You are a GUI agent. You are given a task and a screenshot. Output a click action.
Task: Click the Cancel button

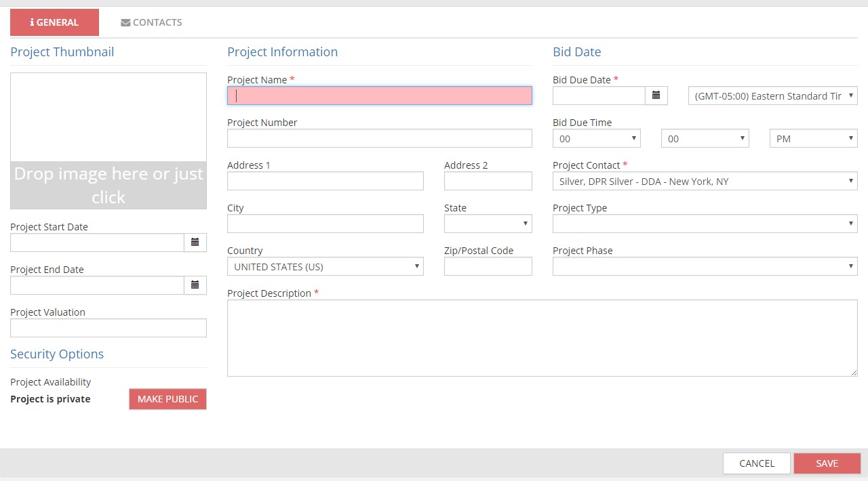coord(756,463)
